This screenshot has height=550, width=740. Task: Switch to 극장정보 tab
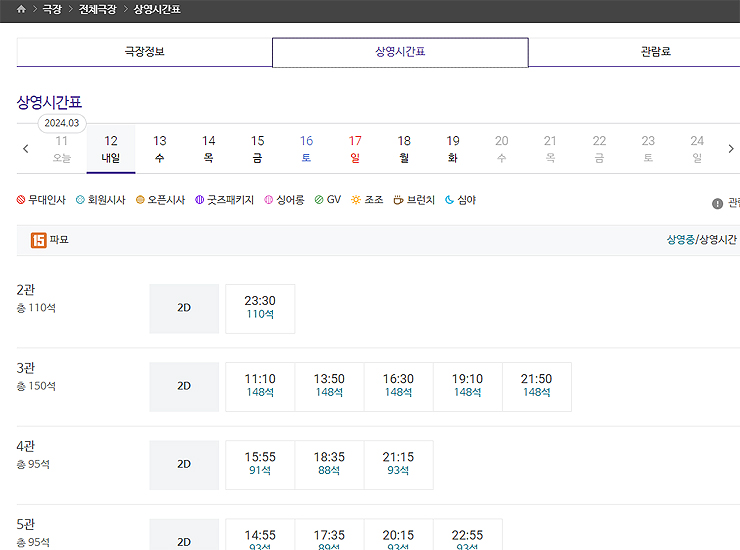[144, 52]
